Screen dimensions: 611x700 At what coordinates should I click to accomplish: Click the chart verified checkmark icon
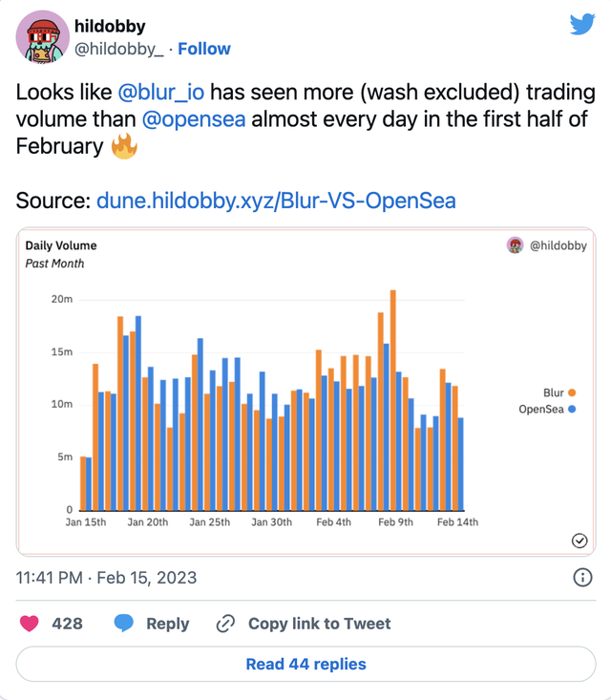[579, 541]
